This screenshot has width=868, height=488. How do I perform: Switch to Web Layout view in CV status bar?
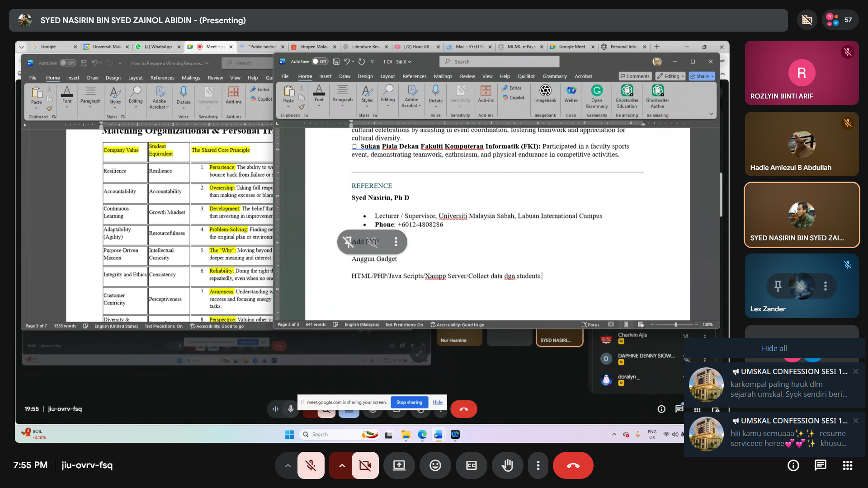click(x=641, y=324)
